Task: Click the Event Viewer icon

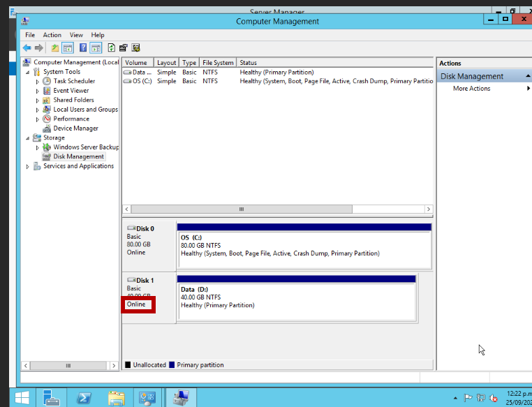Action: pyautogui.click(x=47, y=91)
